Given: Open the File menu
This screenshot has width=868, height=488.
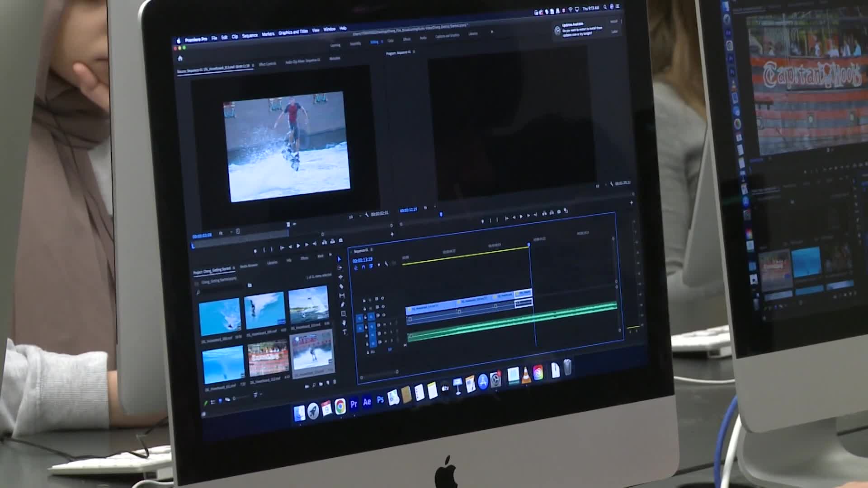Looking at the screenshot, I should coord(214,38).
